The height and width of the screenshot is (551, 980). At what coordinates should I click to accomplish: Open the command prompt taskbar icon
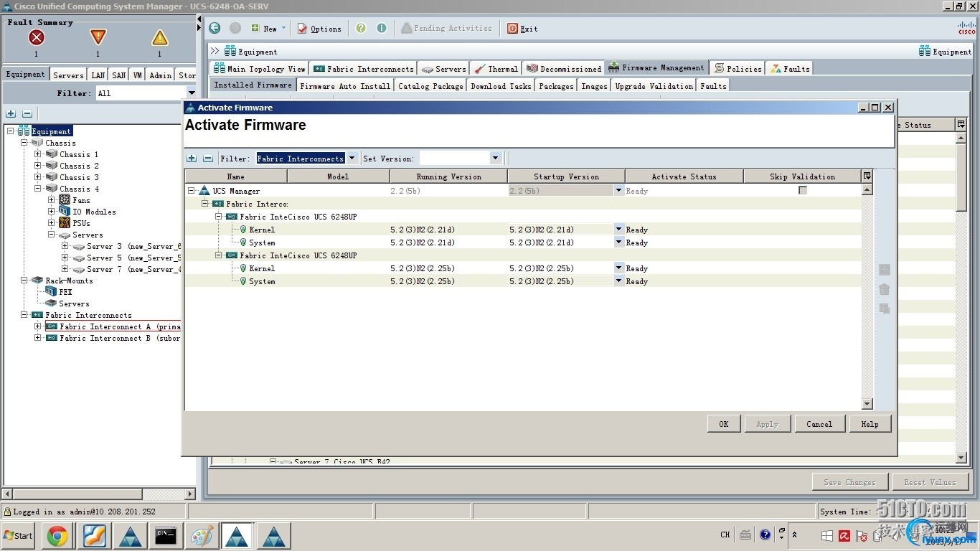click(166, 535)
